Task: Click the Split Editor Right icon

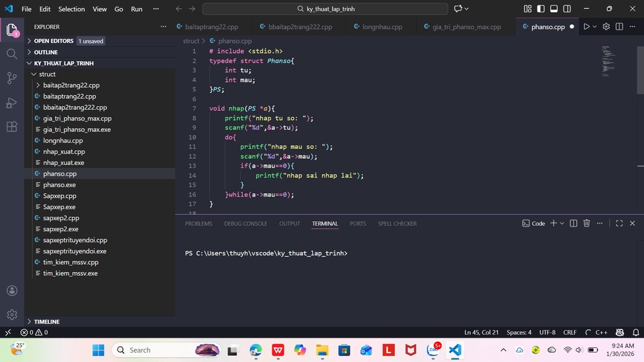Action: pyautogui.click(x=621, y=27)
